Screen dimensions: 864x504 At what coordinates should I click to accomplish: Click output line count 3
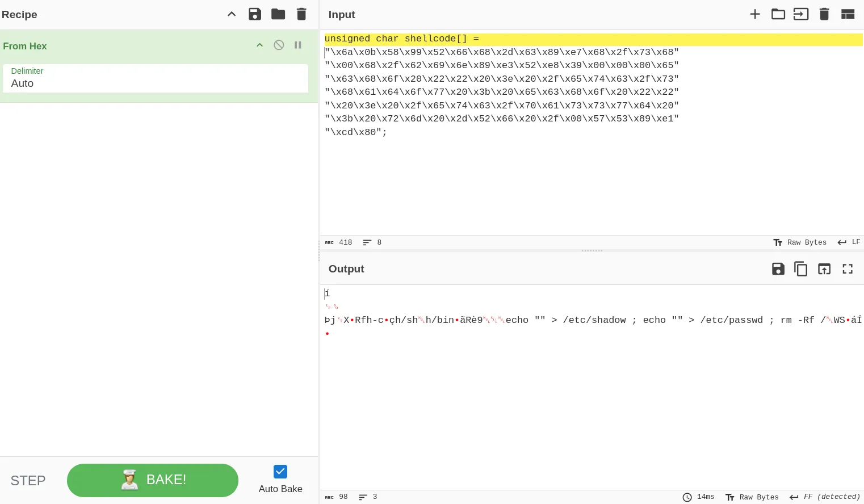[368, 497]
